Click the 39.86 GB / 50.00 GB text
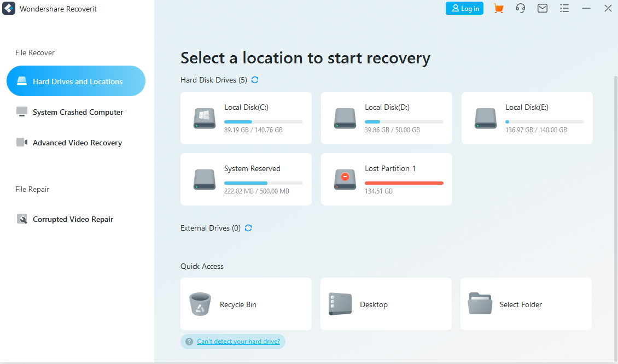The image size is (618, 364). point(392,130)
